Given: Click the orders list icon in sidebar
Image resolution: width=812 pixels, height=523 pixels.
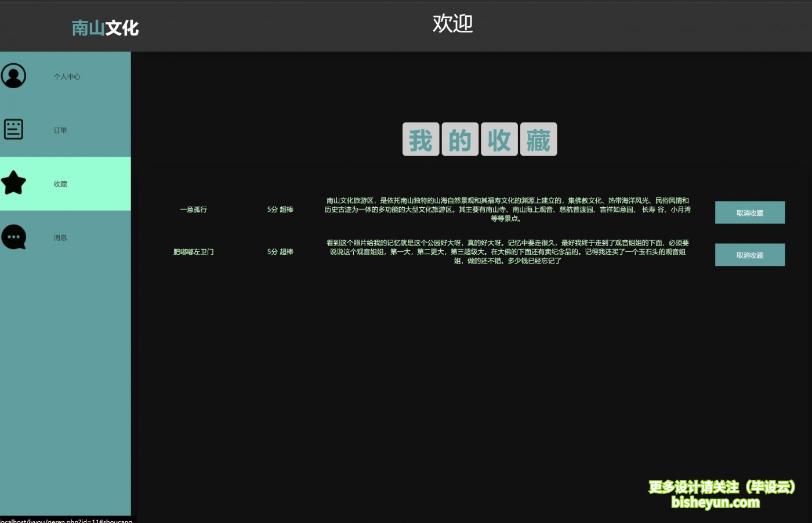Looking at the screenshot, I should (13, 129).
